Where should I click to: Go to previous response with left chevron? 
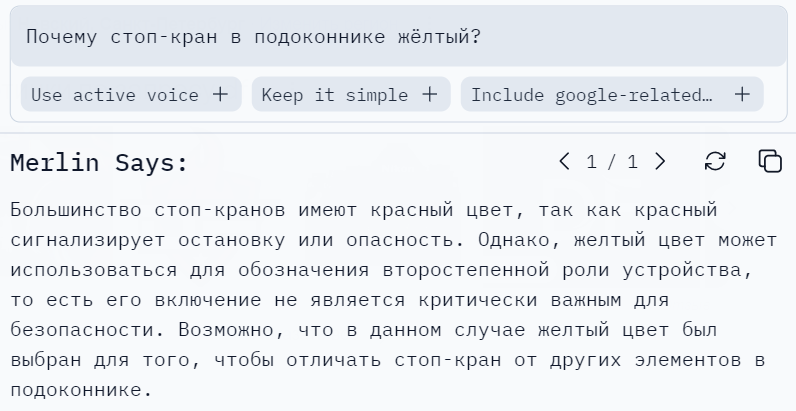(565, 161)
